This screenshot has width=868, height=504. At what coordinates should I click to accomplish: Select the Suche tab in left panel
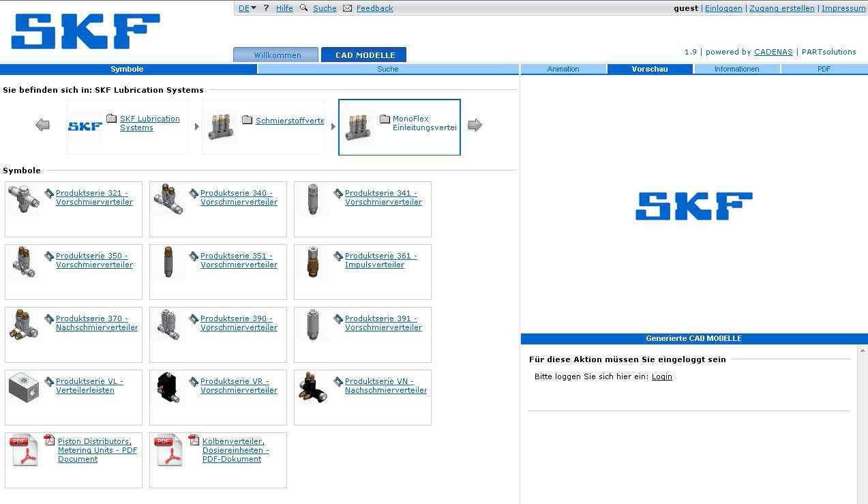pyautogui.click(x=388, y=69)
